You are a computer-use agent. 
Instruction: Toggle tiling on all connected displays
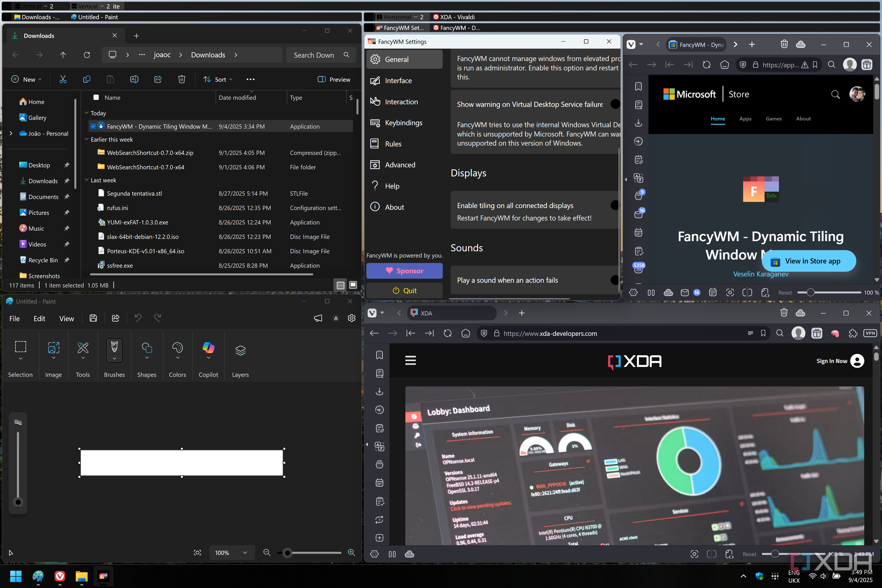615,205
